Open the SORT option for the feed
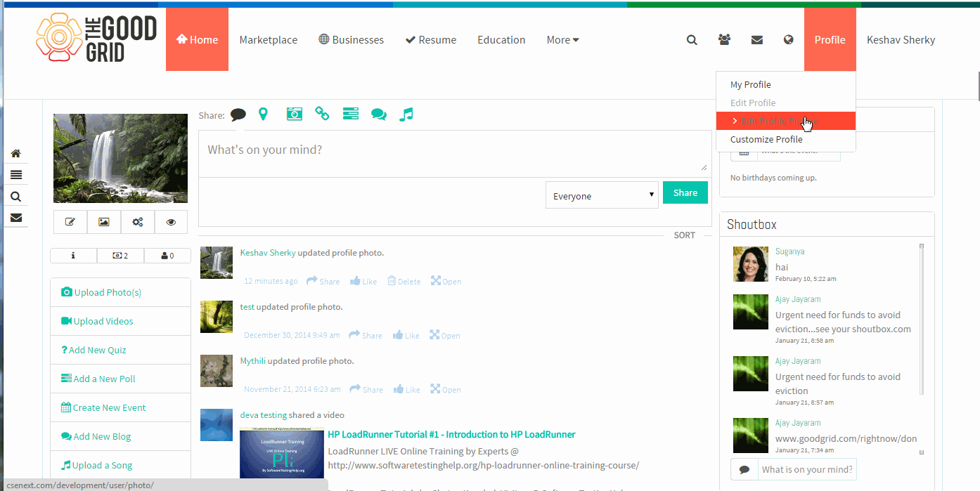 [x=684, y=235]
